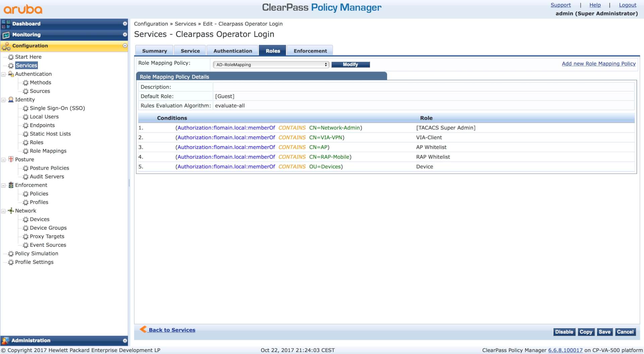Expand the Administration panel
The width and height of the screenshot is (644, 354).
[x=125, y=341]
